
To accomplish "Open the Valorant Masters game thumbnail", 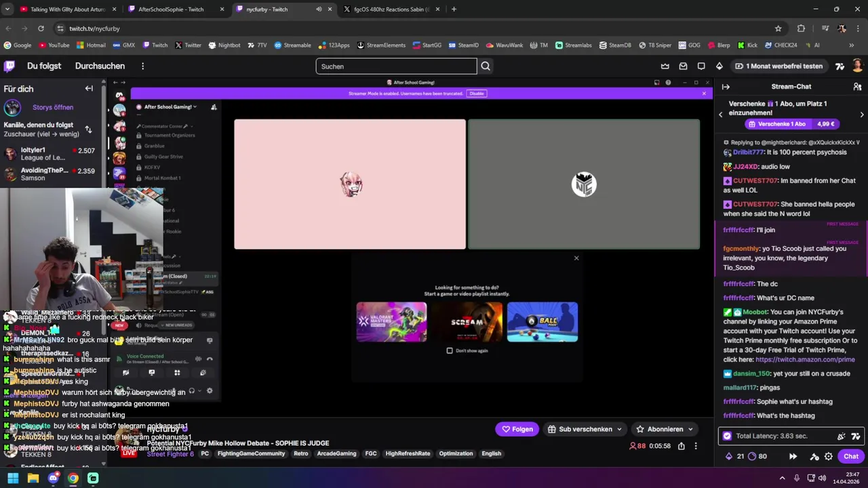I will (391, 322).
